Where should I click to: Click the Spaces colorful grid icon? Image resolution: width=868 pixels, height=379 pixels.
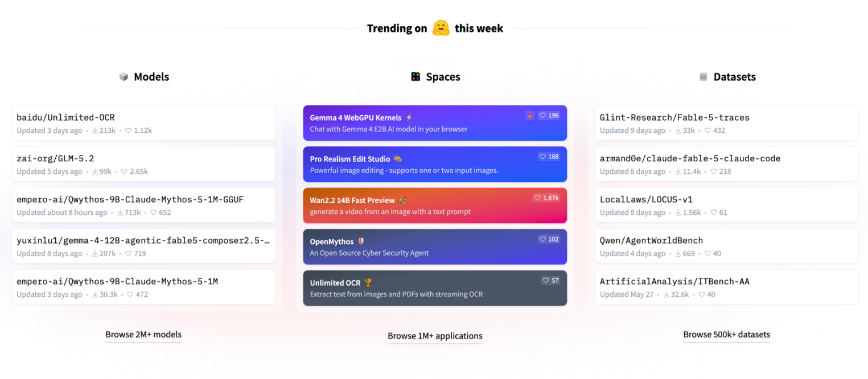click(416, 77)
